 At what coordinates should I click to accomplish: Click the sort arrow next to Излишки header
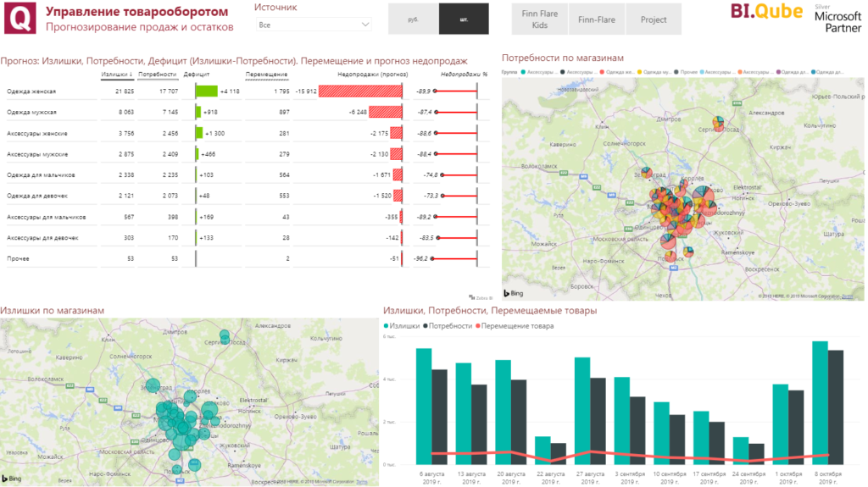click(131, 75)
